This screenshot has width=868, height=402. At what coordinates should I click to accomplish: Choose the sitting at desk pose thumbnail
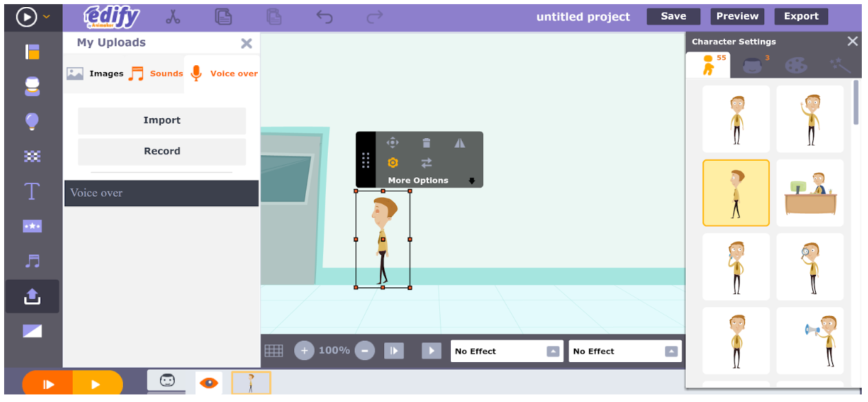(x=810, y=193)
